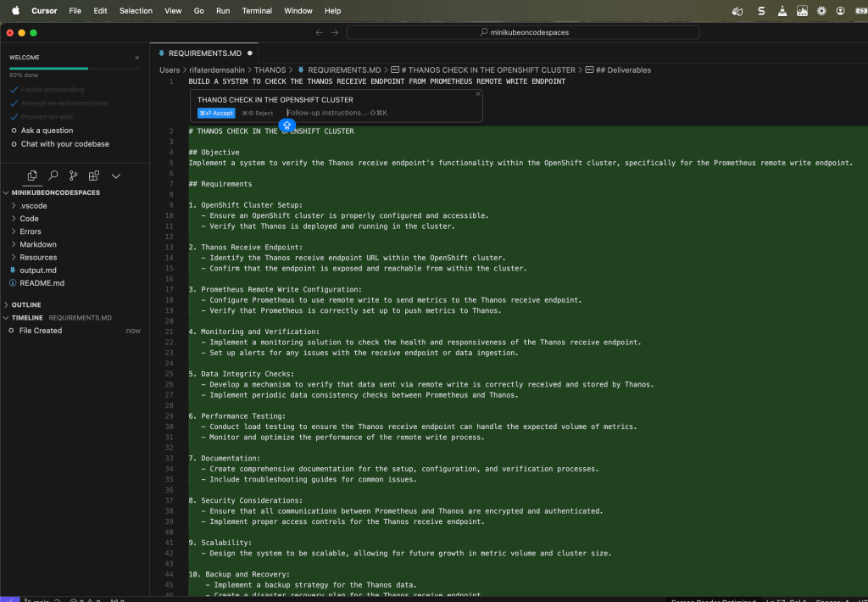Click the THANOS breadcrumb segment
868x602 pixels.
coord(270,70)
